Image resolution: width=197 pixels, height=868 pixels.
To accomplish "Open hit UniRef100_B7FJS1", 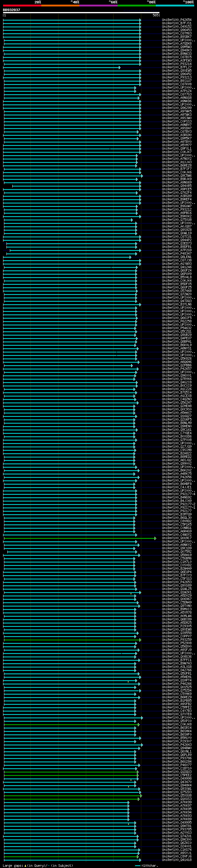I will 177,23.
